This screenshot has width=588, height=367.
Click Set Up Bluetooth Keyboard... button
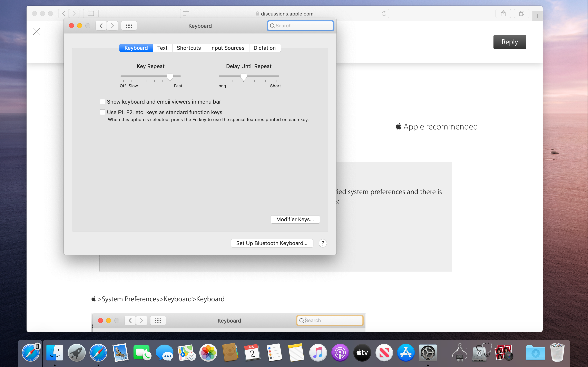[272, 243]
